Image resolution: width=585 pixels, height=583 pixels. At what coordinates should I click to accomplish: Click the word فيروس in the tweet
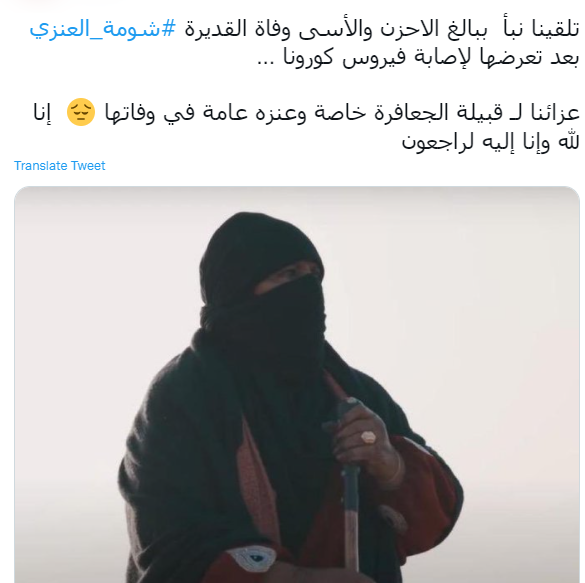(374, 58)
